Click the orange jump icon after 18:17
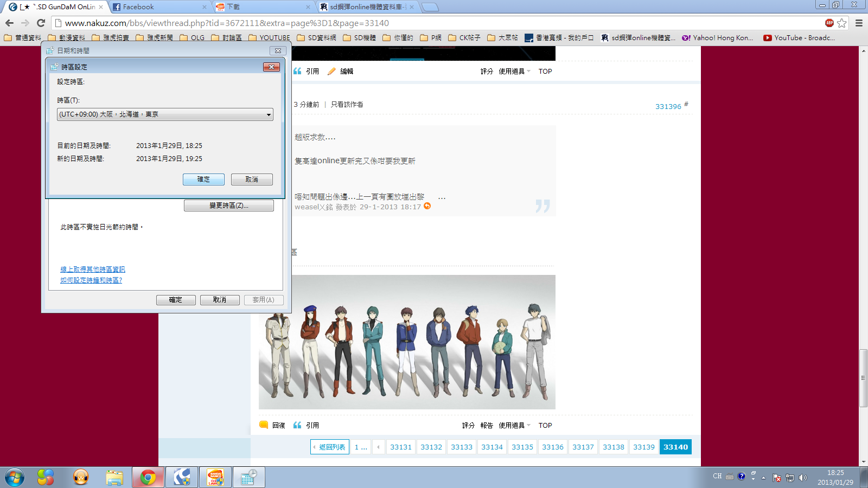 [427, 206]
